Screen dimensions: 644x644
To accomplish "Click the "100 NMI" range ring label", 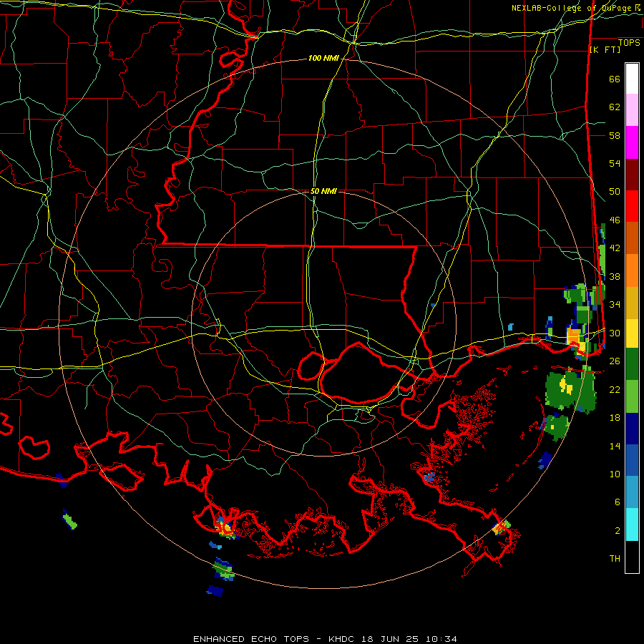I will (323, 59).
